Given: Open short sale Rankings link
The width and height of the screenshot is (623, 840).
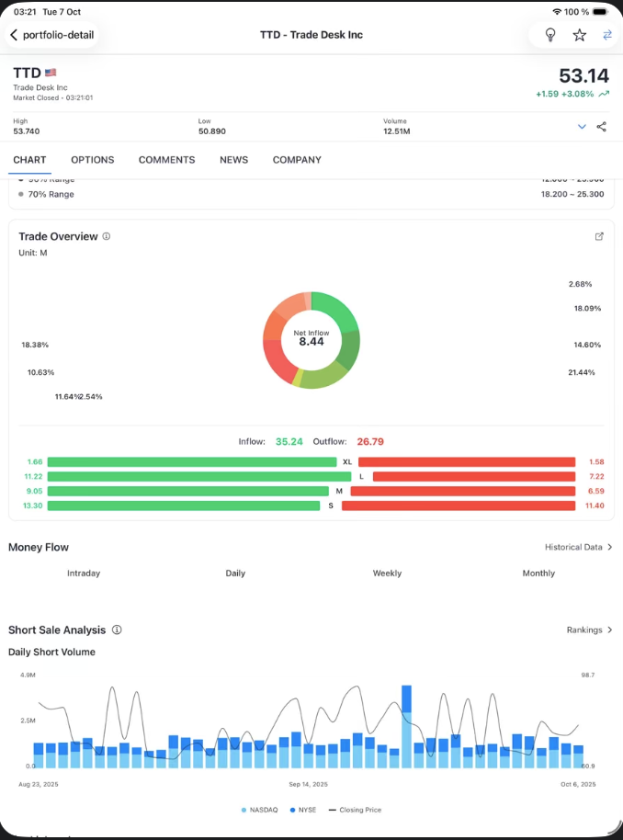Looking at the screenshot, I should tap(589, 630).
